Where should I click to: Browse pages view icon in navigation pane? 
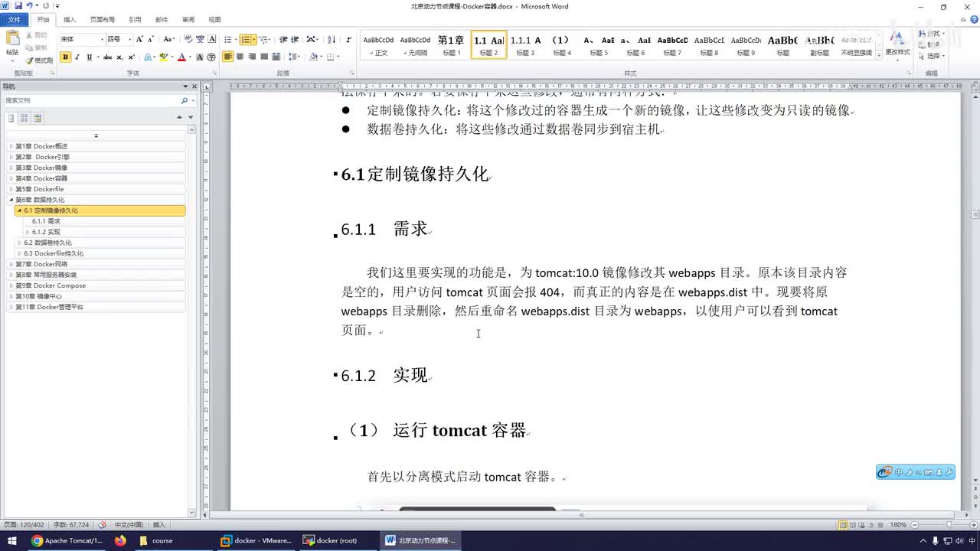coord(24,118)
